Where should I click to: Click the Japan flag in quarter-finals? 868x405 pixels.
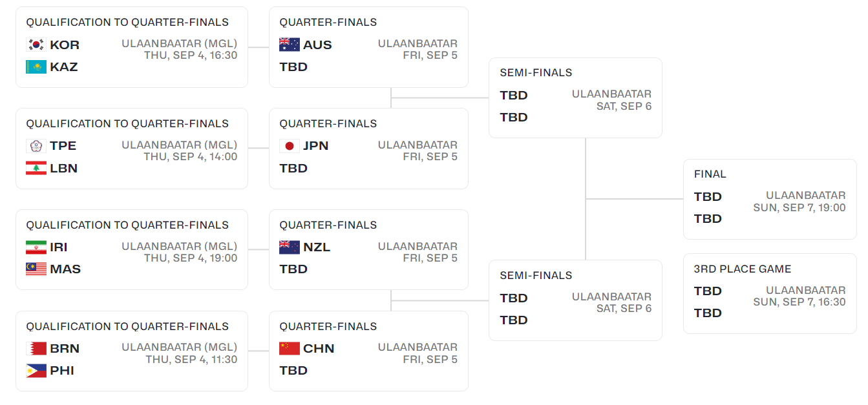click(x=289, y=146)
